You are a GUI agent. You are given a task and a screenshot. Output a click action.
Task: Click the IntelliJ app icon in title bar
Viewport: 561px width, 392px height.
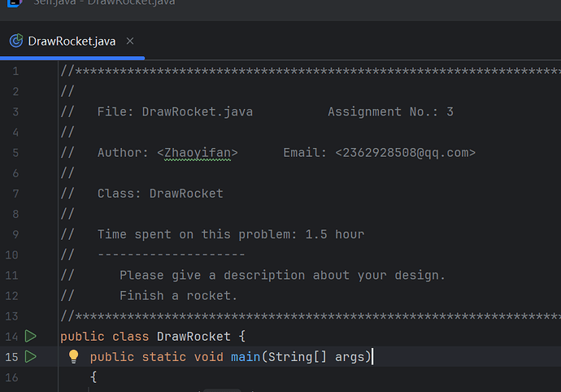click(10, 3)
